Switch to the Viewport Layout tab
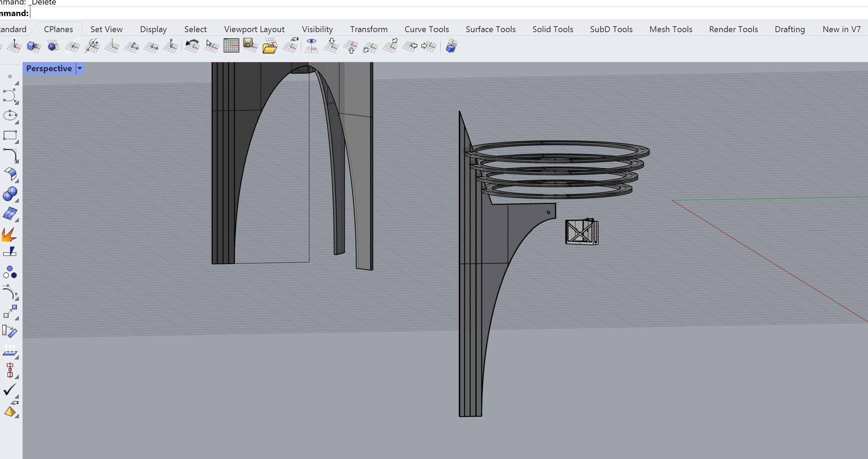The width and height of the screenshot is (868, 459). tap(254, 29)
